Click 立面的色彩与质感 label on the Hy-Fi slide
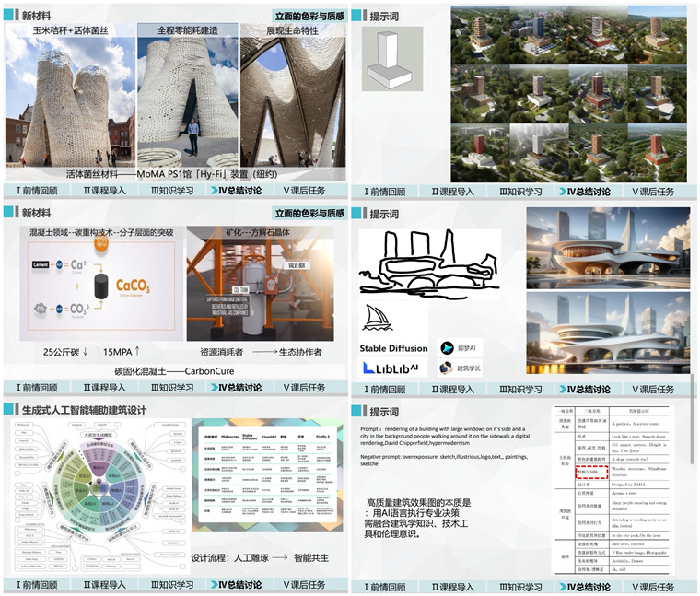Screen dimensions: 700x596 pos(309,16)
